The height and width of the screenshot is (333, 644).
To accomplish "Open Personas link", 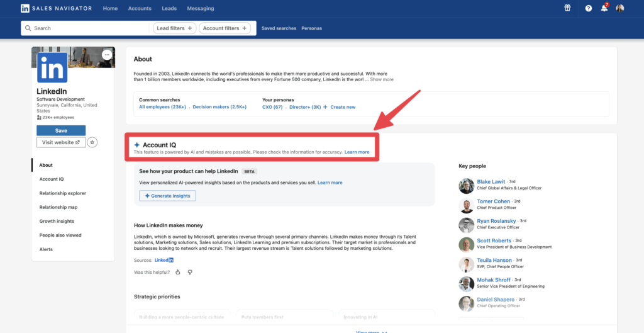I will 312,28.
